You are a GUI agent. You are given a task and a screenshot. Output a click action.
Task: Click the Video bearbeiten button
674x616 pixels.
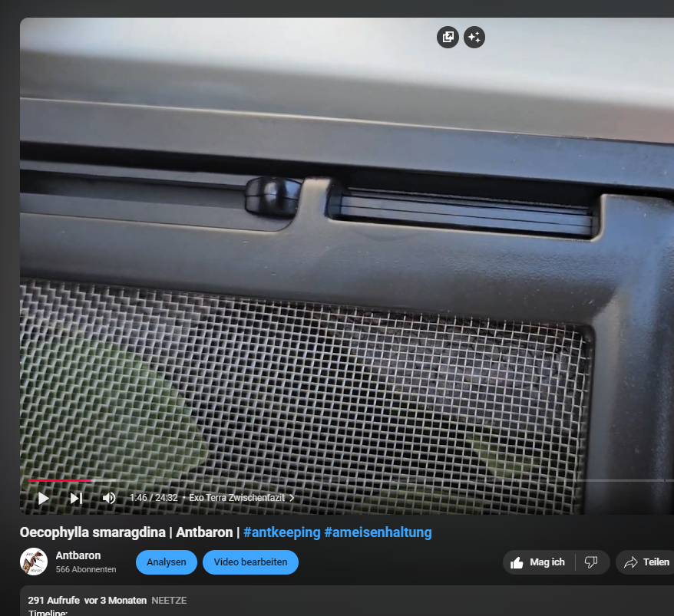point(250,562)
